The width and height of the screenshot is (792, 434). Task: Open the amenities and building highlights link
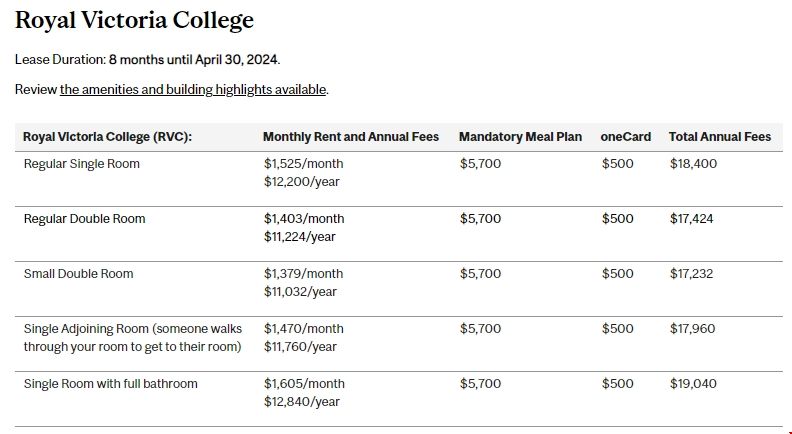(x=193, y=89)
